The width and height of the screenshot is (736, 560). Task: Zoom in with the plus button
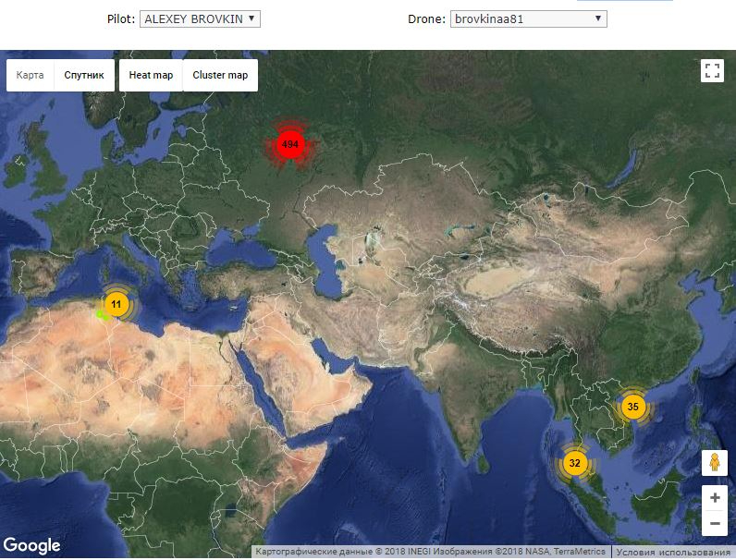click(714, 498)
